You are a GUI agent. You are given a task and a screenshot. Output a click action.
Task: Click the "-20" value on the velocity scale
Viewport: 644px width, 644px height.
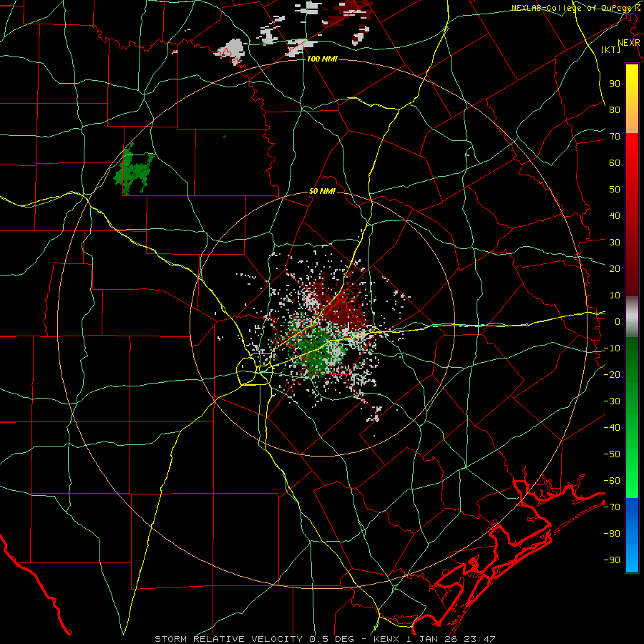612,374
